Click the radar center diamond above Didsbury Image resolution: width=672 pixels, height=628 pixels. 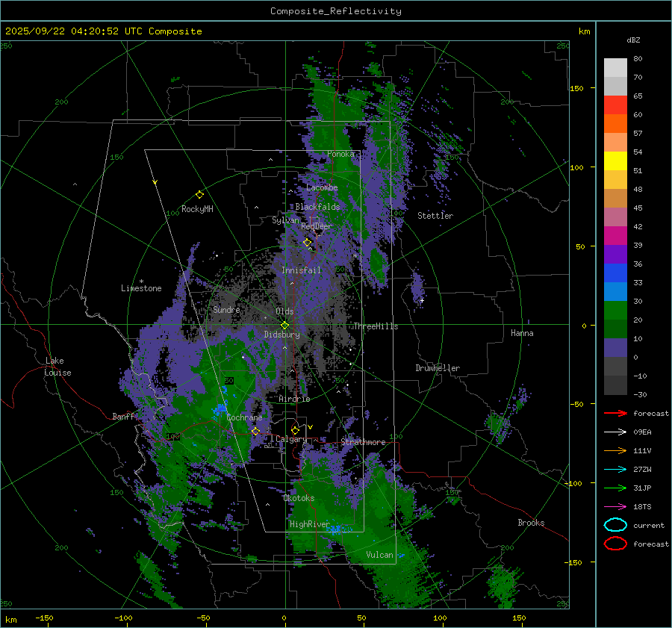(284, 325)
